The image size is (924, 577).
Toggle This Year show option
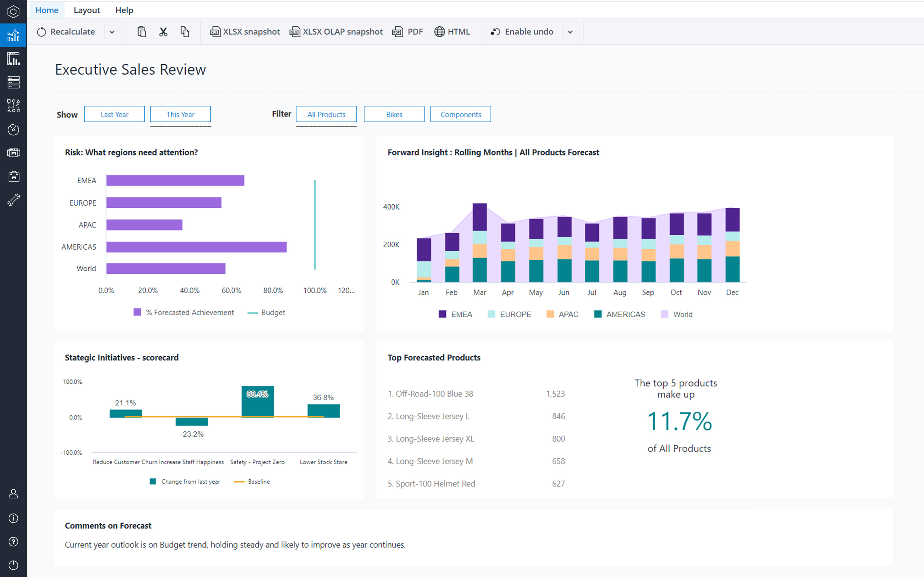pyautogui.click(x=180, y=114)
